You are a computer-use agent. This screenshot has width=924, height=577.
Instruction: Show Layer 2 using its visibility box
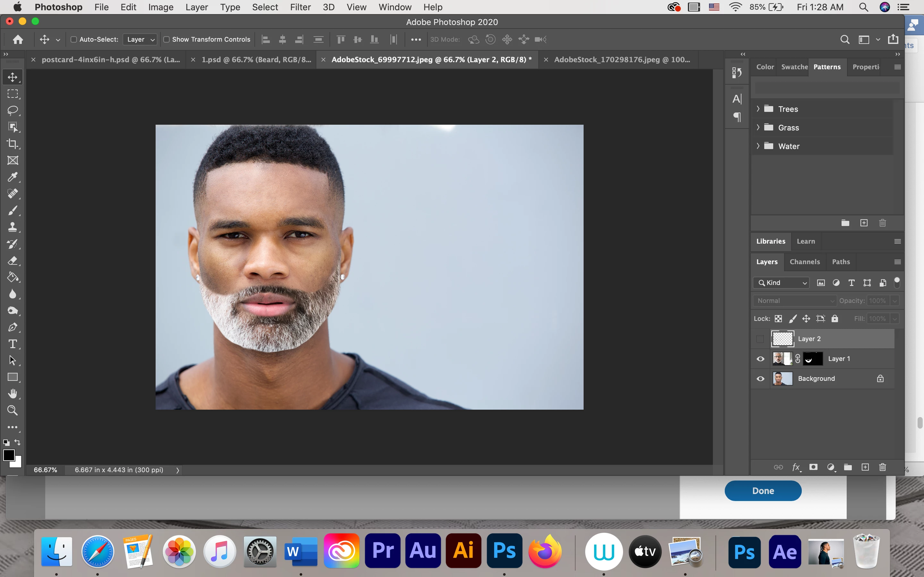coord(760,339)
